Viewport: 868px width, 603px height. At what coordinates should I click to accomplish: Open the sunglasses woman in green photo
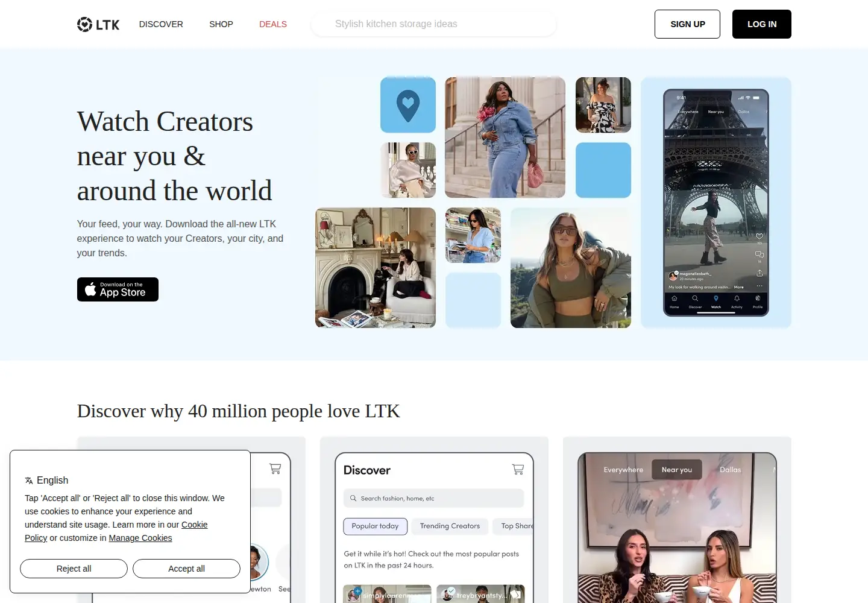pos(571,268)
